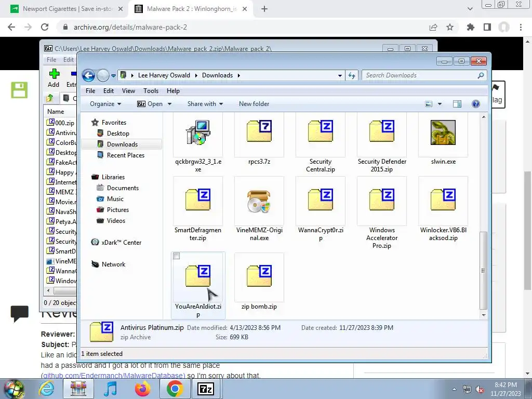This screenshot has width=532, height=399.
Task: Expand the address bar history dropdown
Action: 340,76
